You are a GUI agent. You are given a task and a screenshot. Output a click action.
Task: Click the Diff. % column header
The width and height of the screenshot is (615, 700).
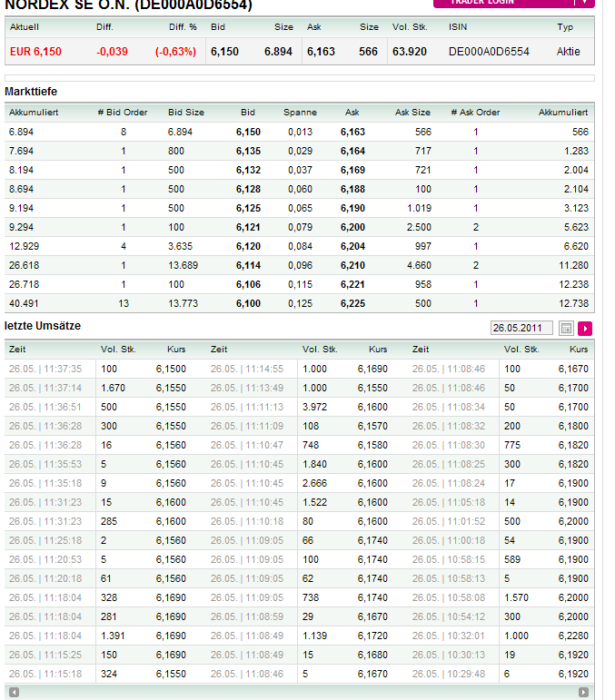(183, 27)
